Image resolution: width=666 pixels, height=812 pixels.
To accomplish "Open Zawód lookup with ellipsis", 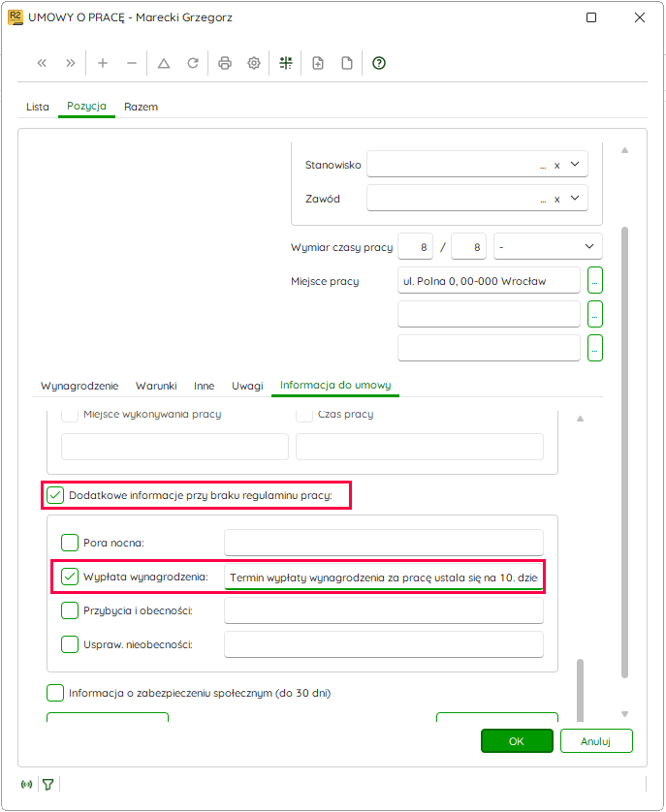I will tap(543, 200).
